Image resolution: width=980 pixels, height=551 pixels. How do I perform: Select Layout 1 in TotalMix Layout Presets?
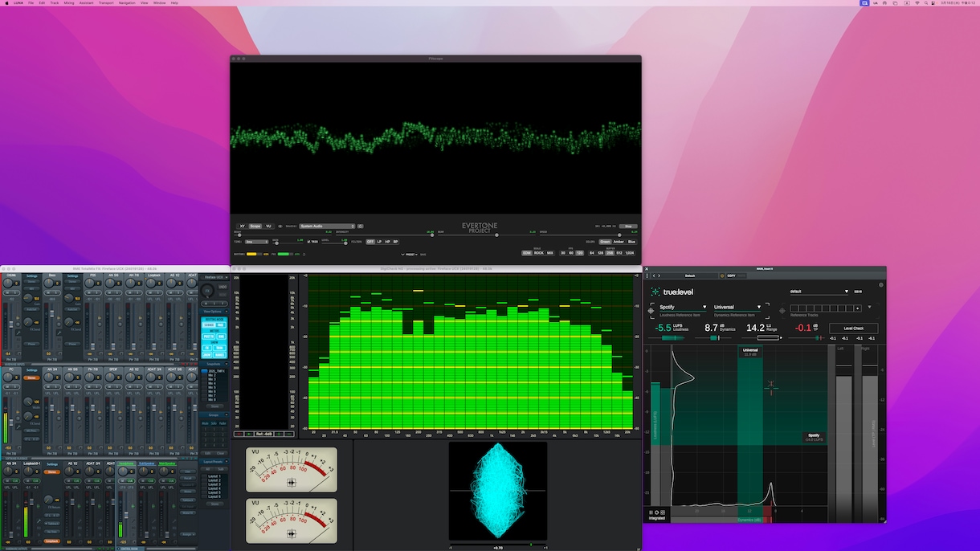(x=214, y=476)
